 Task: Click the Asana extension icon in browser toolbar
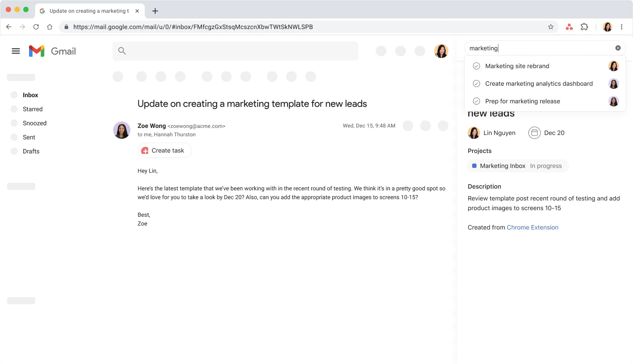[x=569, y=27]
